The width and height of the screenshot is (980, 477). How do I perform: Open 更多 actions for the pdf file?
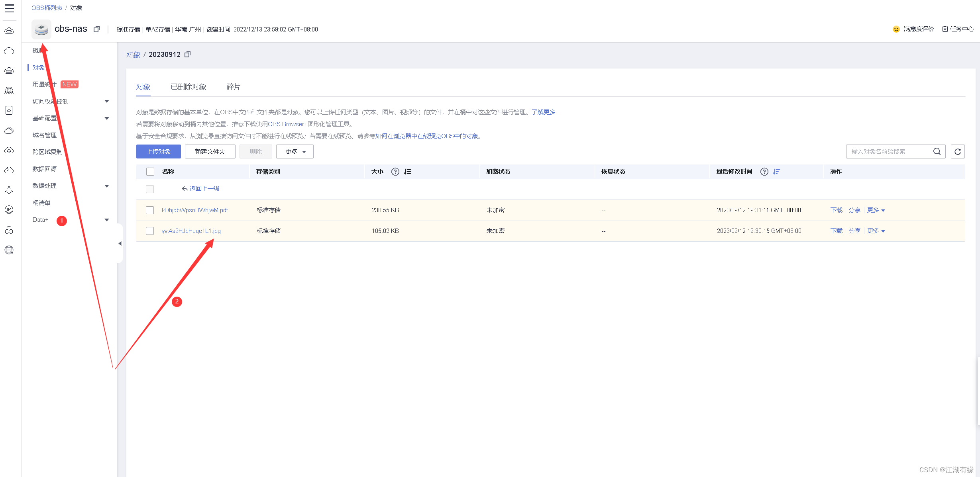[x=876, y=210]
